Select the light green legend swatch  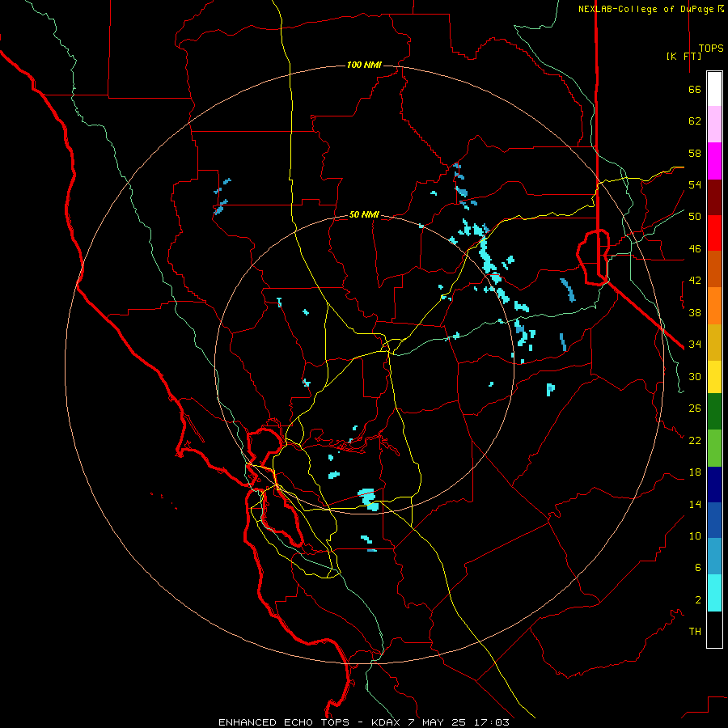click(714, 448)
